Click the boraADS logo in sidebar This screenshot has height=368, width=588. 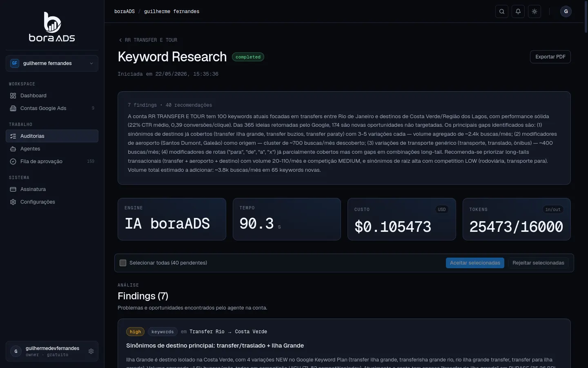click(52, 27)
